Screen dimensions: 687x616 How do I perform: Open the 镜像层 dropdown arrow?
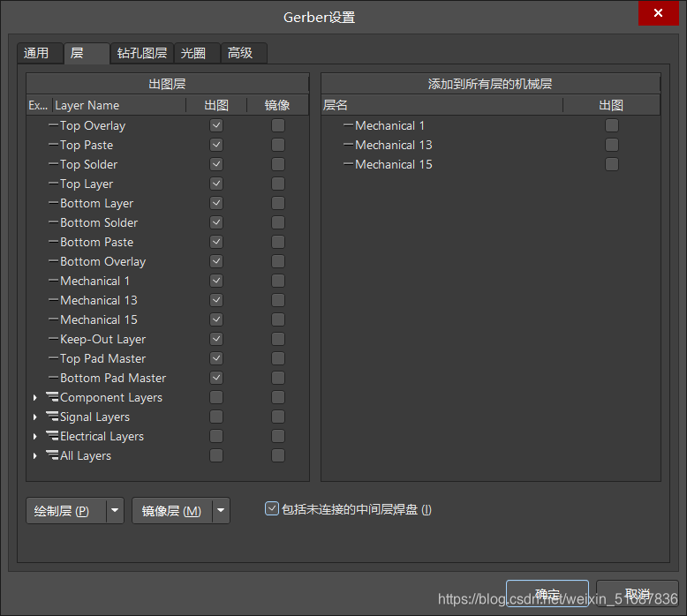tap(221, 511)
